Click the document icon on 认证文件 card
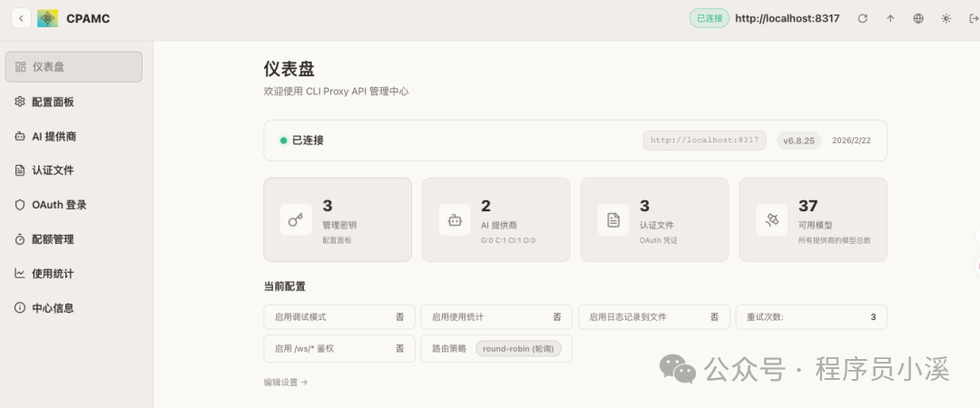 [613, 220]
